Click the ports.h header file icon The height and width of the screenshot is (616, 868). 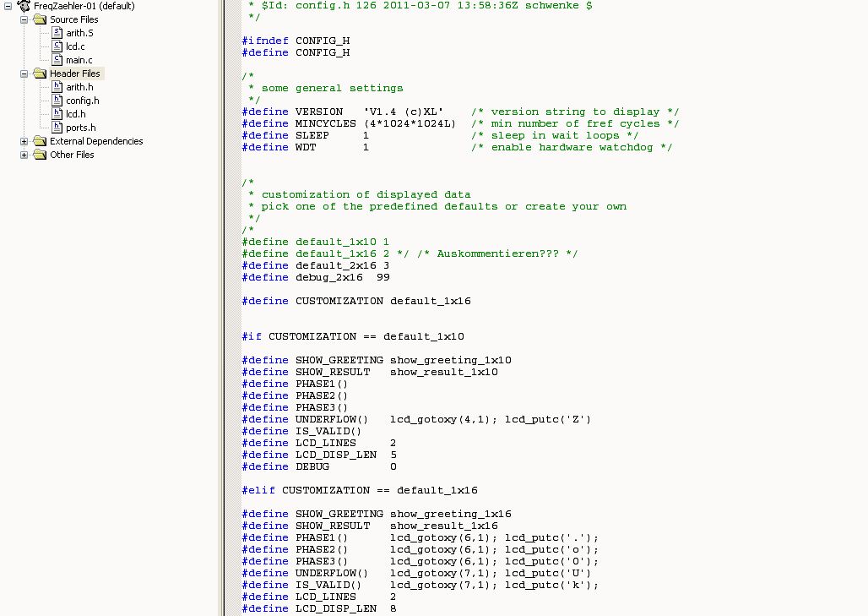(x=57, y=127)
